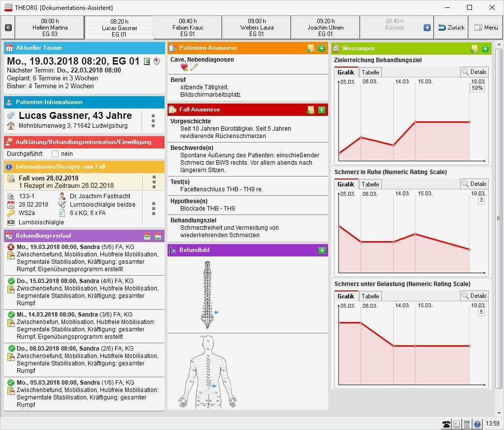Click first calendar icon in Behandlungsverlauf header

pyautogui.click(x=147, y=236)
